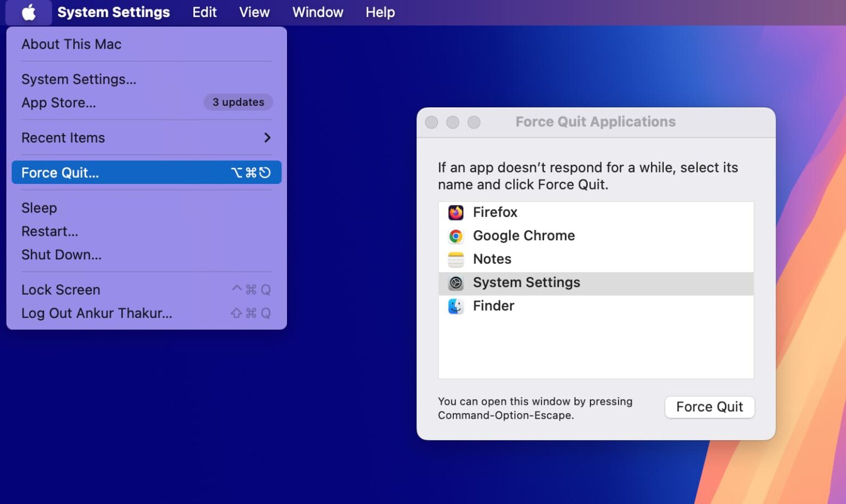Select Firefox in the app list
The image size is (846, 504).
(x=596, y=213)
